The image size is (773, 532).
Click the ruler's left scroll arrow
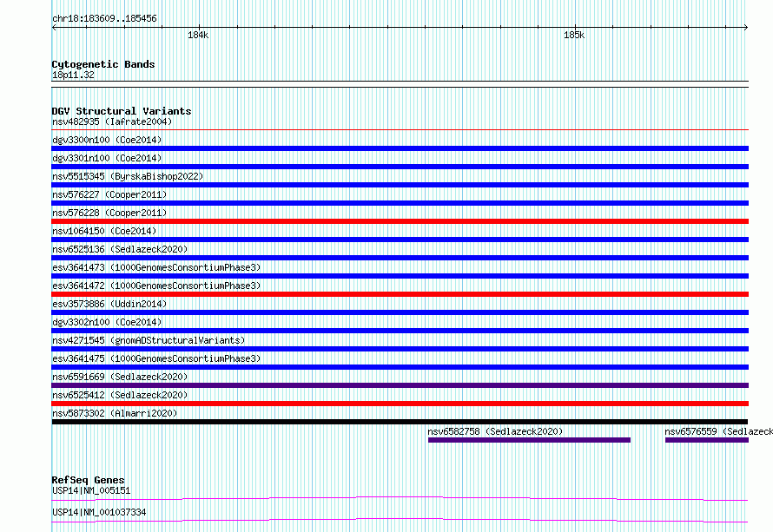coord(54,28)
